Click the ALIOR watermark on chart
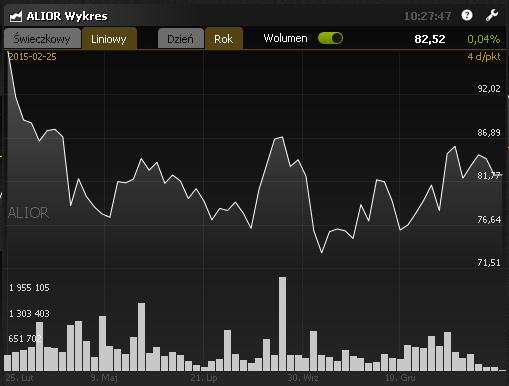Viewport: 509px width, 386px height. [28, 213]
